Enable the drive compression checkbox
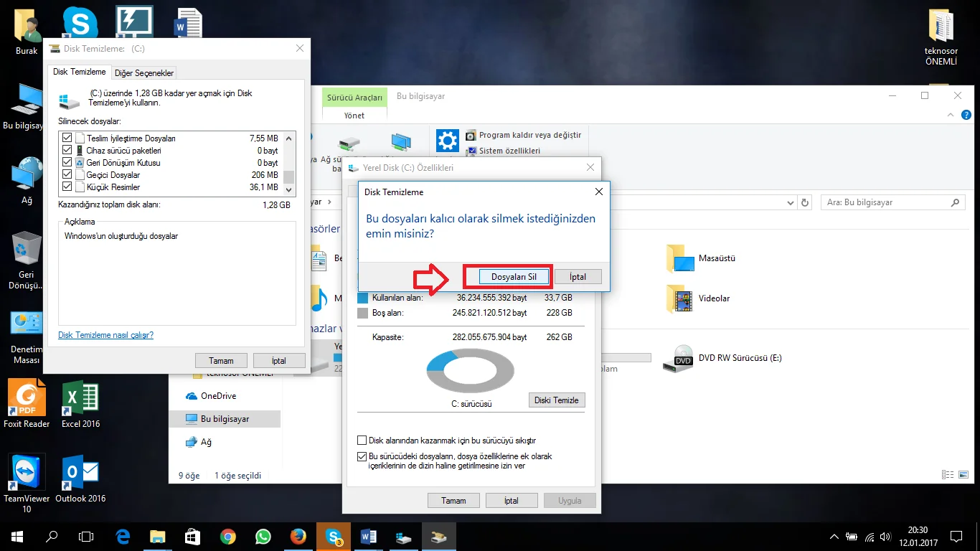 coord(362,441)
